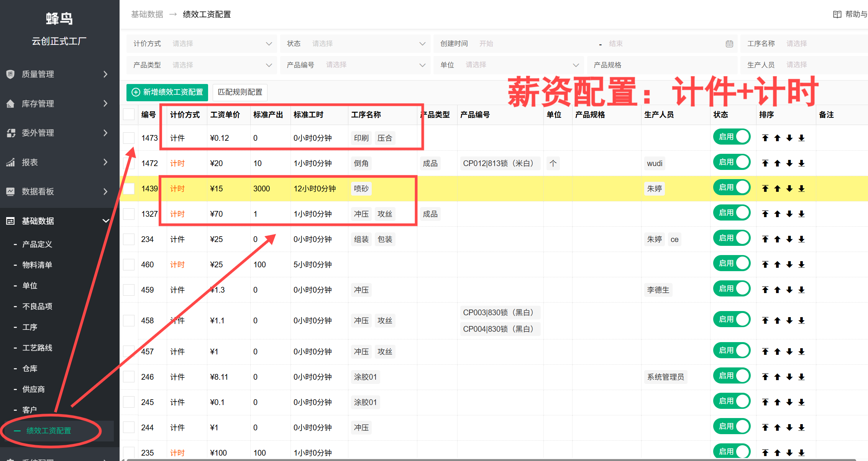Click 新增绩效工资配置 button
Screen dimensions: 868x461
pyautogui.click(x=167, y=92)
